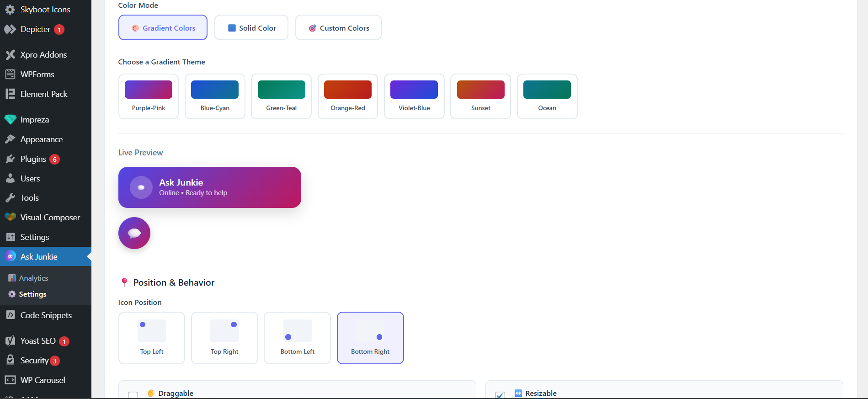The width and height of the screenshot is (868, 399).
Task: Uncheck the Resizable checkbox
Action: (500, 395)
